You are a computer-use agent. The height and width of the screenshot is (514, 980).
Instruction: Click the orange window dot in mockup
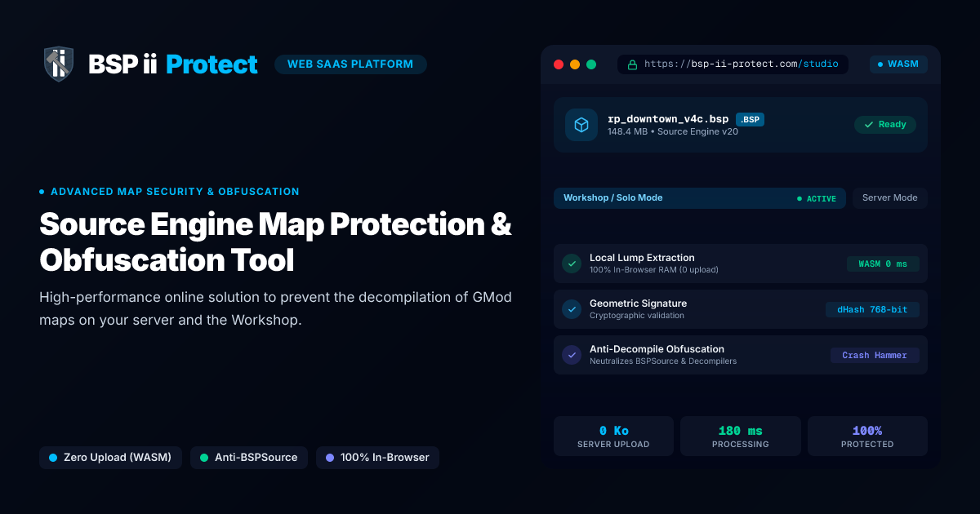(575, 64)
